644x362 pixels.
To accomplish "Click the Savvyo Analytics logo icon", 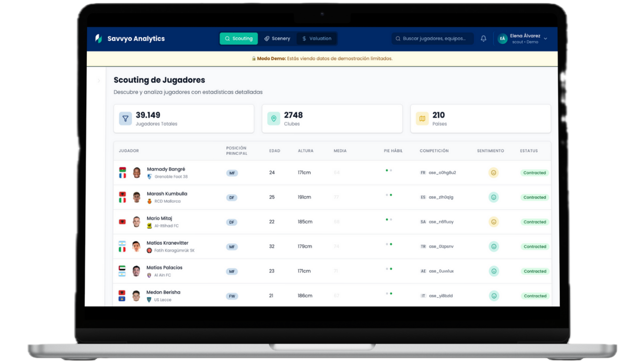I will click(x=99, y=39).
